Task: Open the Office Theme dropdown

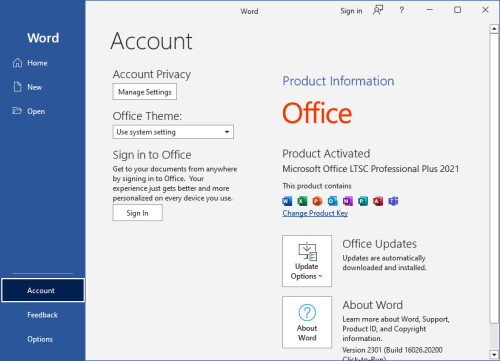Action: coord(173,132)
